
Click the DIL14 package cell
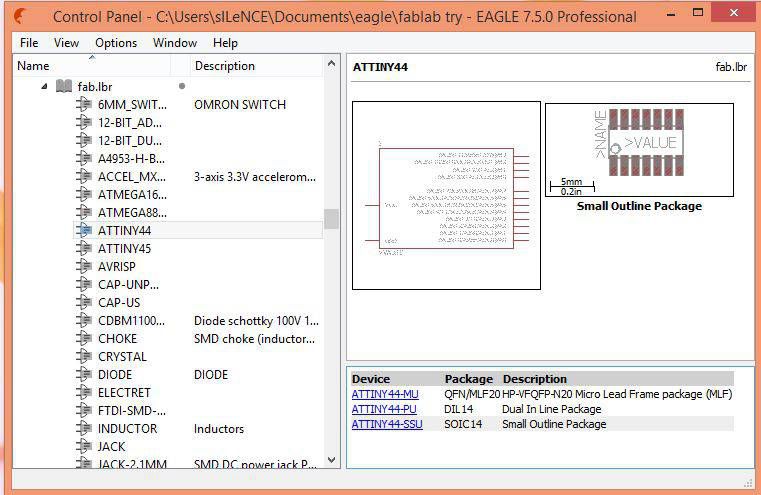point(459,409)
